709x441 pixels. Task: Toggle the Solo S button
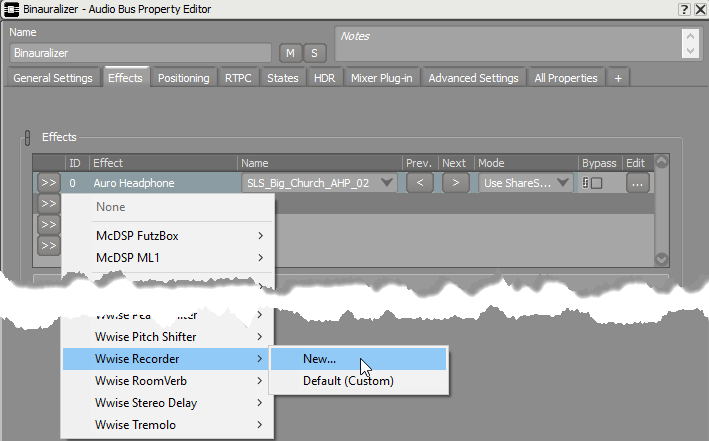click(x=314, y=53)
